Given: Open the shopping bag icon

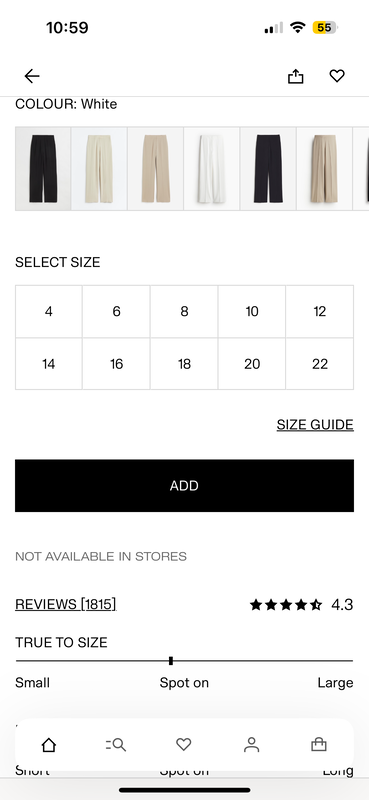Looking at the screenshot, I should click(319, 745).
